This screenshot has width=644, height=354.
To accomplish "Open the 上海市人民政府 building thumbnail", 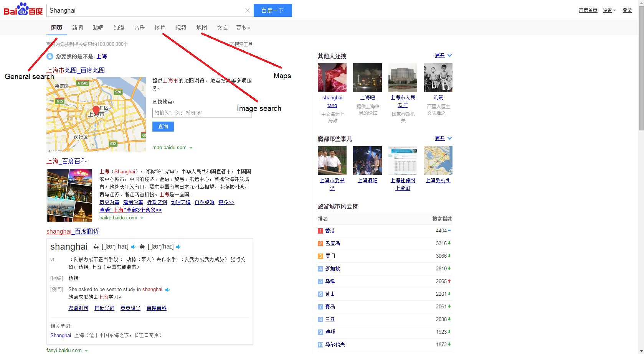I will click(403, 77).
